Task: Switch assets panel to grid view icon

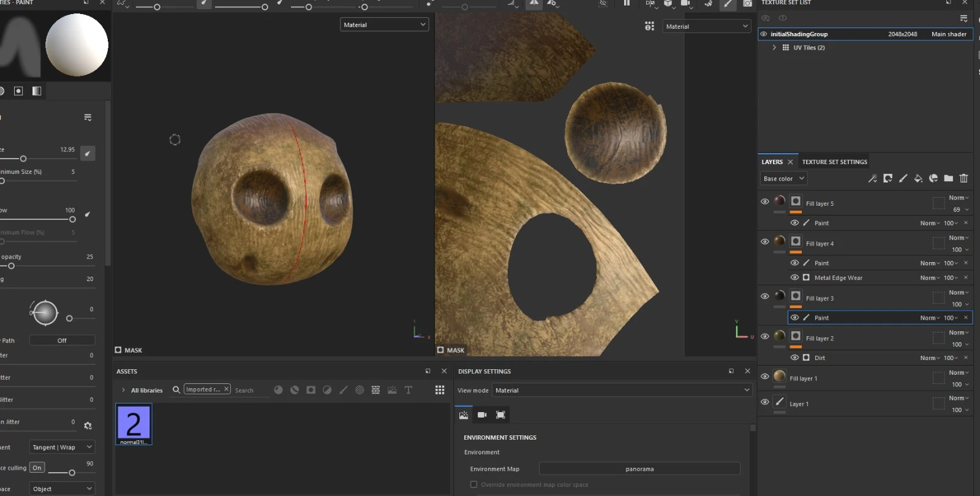Action: pyautogui.click(x=440, y=390)
